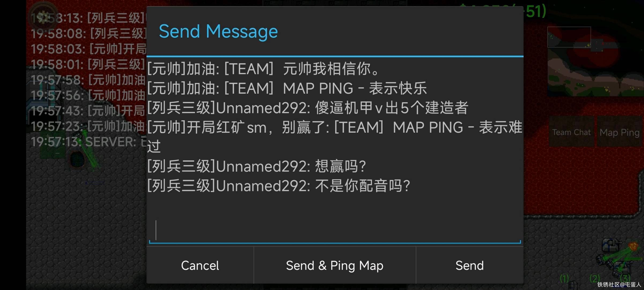Click the dark crater resource pool
This screenshot has width=644, height=290.
pos(77,159)
